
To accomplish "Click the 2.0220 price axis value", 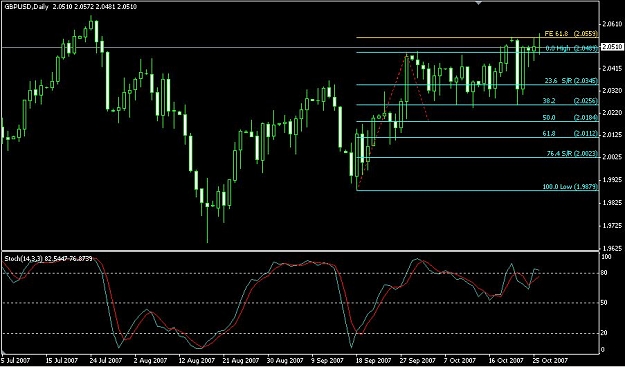I will pos(613,114).
